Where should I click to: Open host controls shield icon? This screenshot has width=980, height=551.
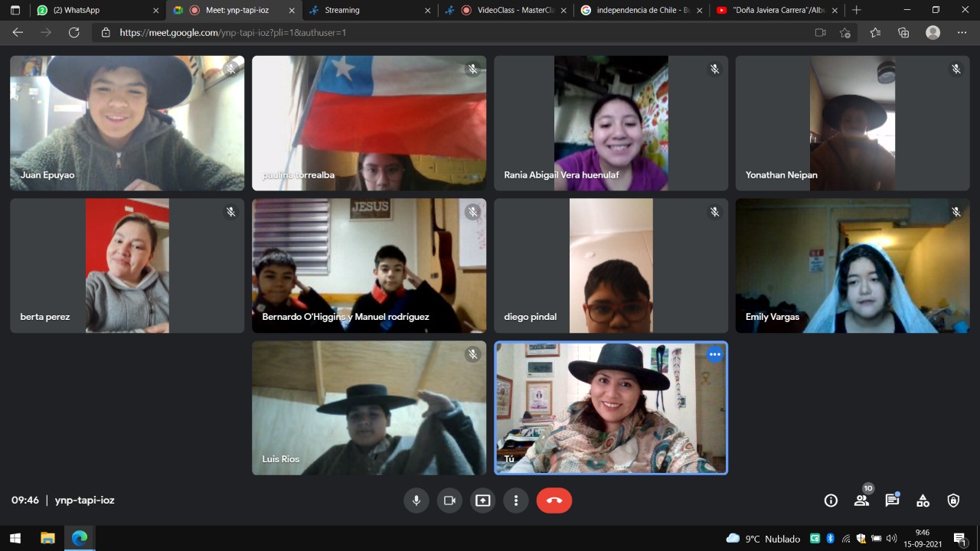(x=953, y=500)
